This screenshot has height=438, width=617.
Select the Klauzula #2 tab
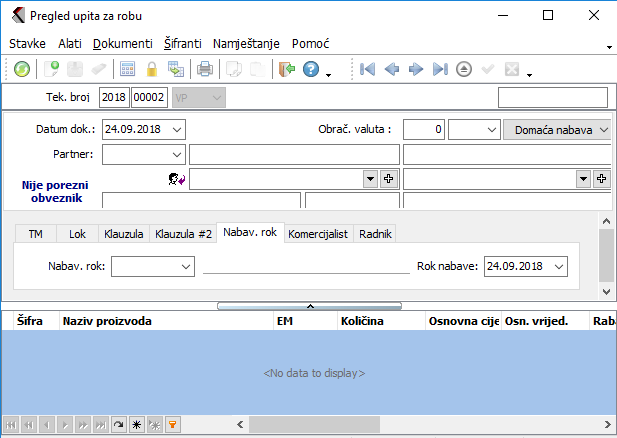click(x=183, y=233)
